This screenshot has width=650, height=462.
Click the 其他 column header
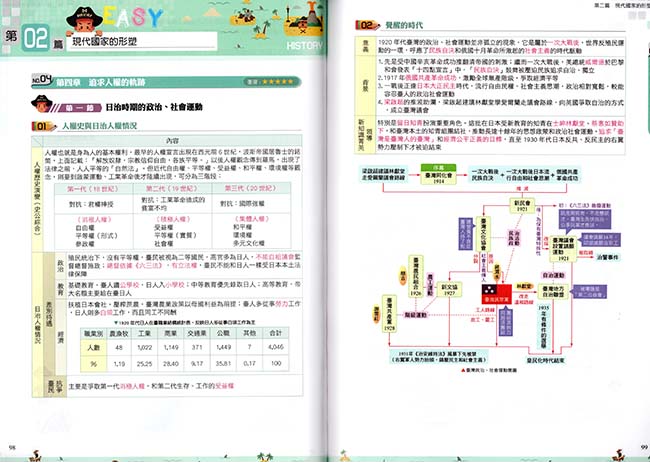point(249,333)
